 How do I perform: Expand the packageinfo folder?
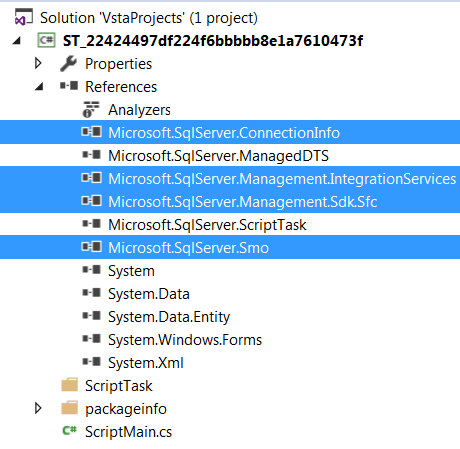[x=38, y=408]
